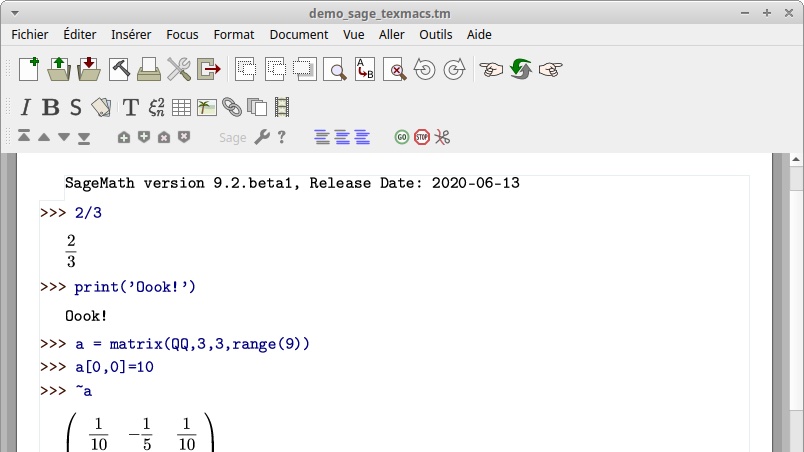Apply the S text style icon
This screenshot has height=452, width=804.
(75, 108)
